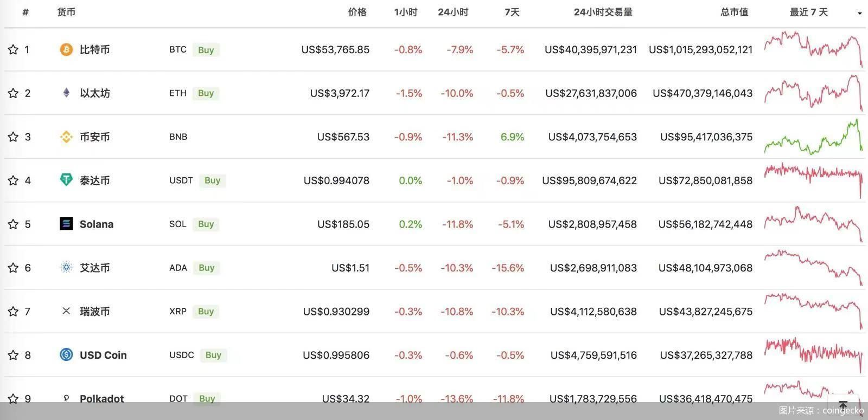Screen dimensions: 868x420
Task: Open the Bitcoin 7-day sparkline chart
Action: 813,49
